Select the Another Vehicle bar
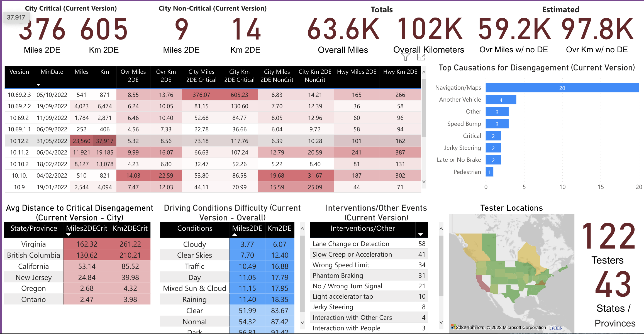Image resolution: width=644 pixels, height=334 pixels. click(x=501, y=100)
